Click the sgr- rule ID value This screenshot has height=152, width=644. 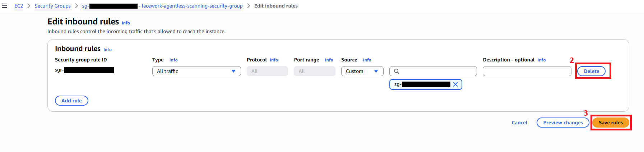84,70
